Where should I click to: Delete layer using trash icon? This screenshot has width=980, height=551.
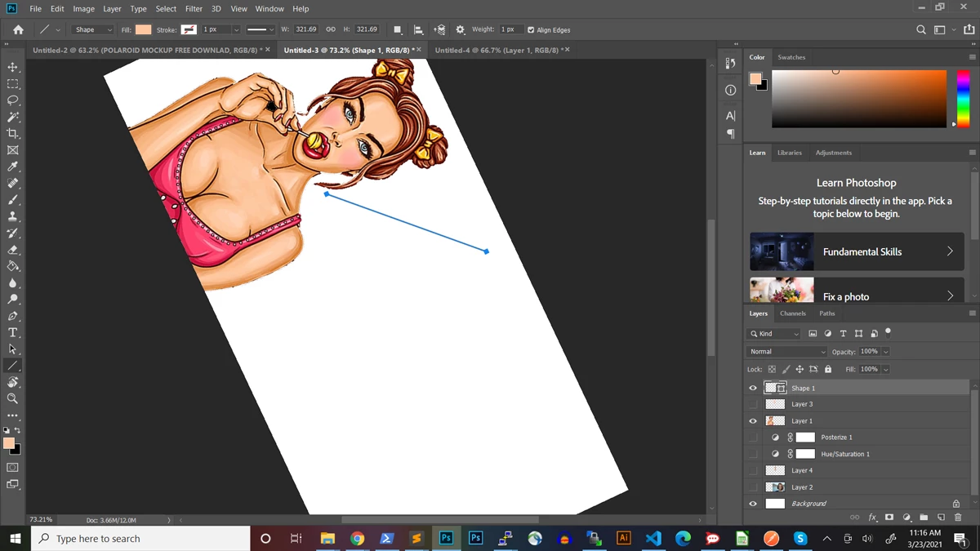coord(958,518)
